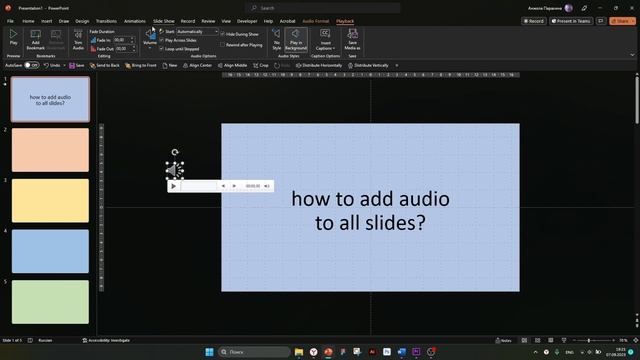The height and width of the screenshot is (360, 640).
Task: Select slide 3 yellow thumbnail
Action: (x=50, y=200)
